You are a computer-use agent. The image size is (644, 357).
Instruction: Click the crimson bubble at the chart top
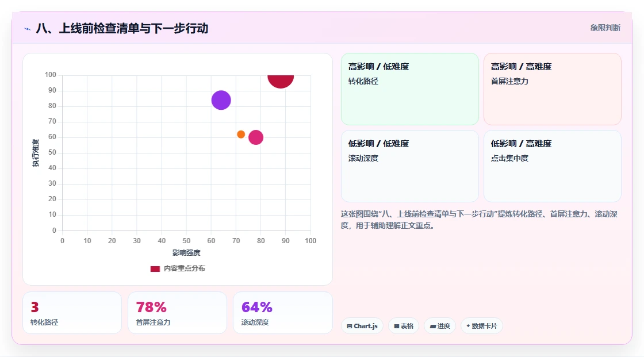[281, 81]
